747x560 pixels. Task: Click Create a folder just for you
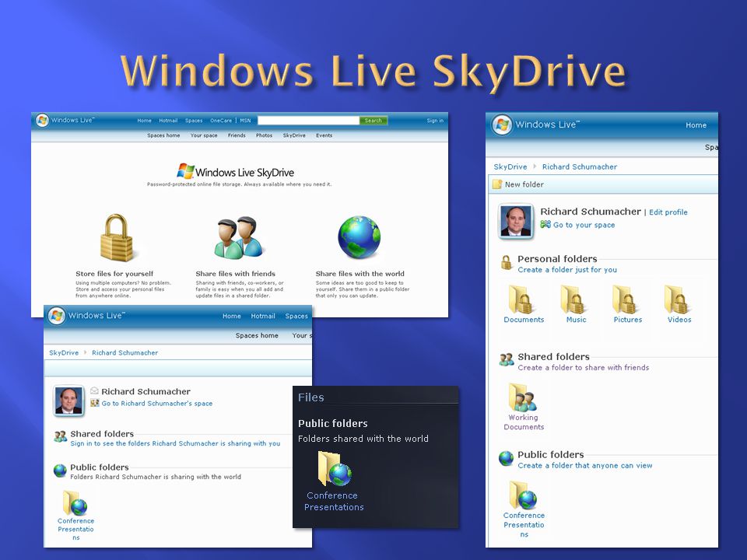point(567,270)
